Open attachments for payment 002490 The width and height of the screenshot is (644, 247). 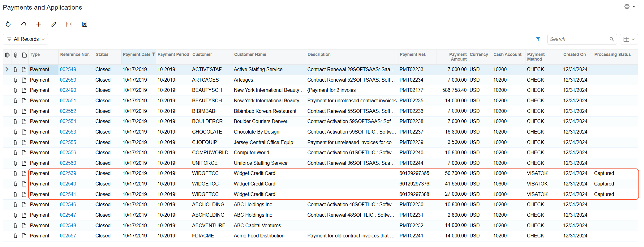[x=15, y=90]
